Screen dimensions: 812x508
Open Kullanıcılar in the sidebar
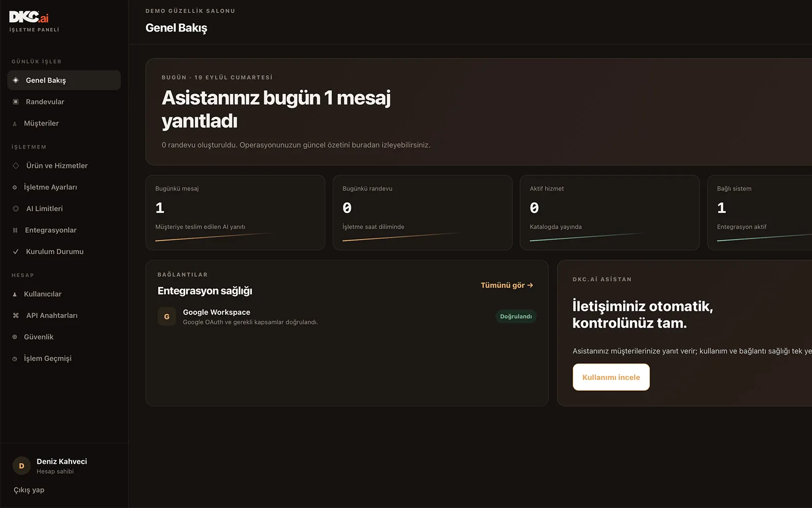64,294
